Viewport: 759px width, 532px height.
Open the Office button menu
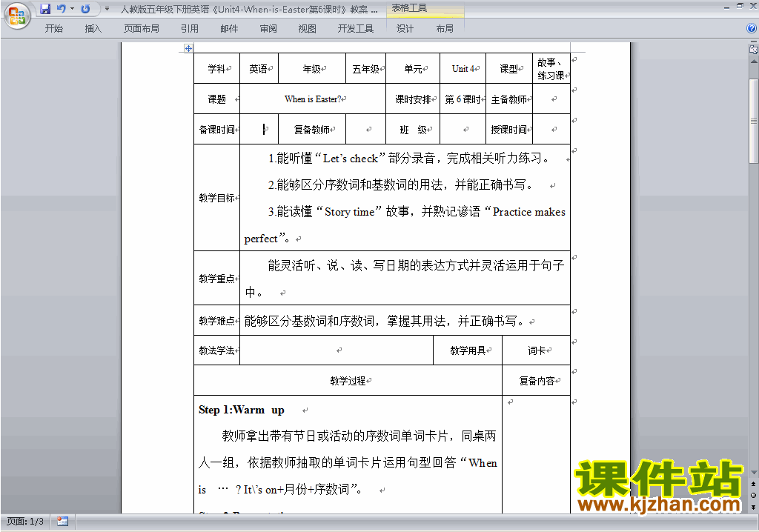point(17,16)
